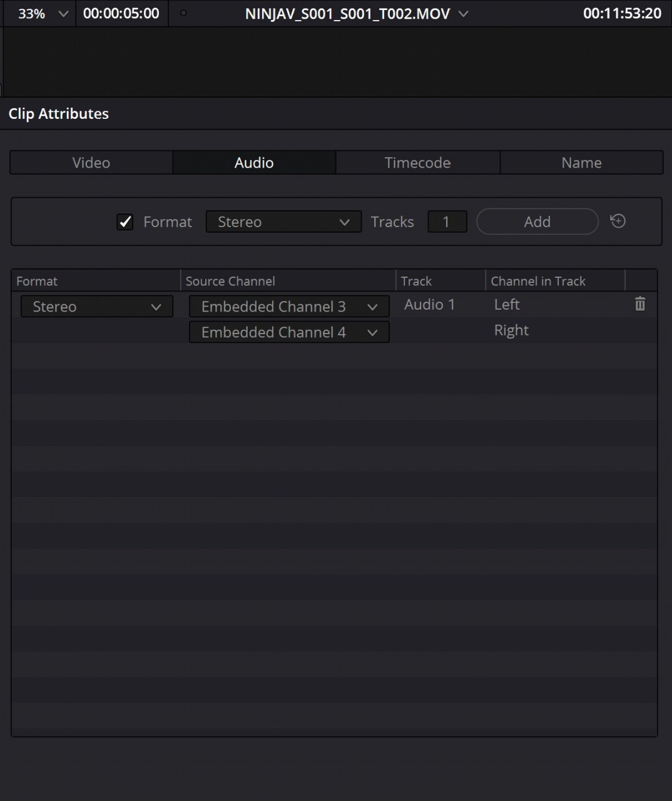Toggle the Format checkbox

point(125,222)
